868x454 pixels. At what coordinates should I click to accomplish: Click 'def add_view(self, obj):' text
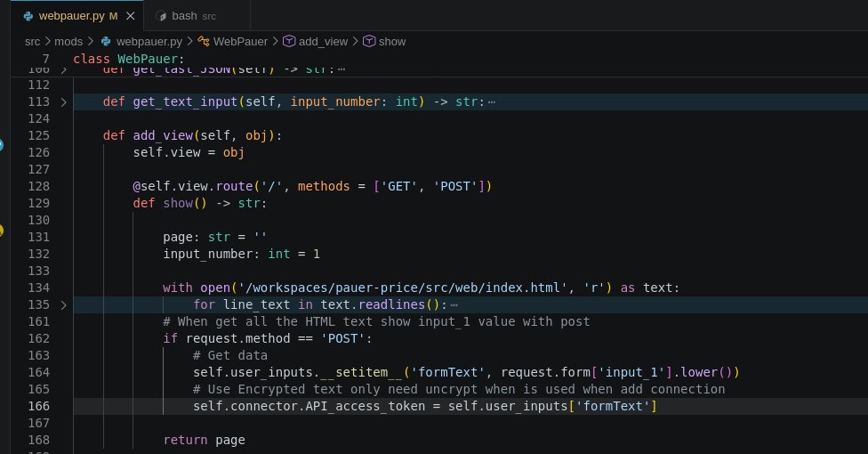click(x=192, y=136)
